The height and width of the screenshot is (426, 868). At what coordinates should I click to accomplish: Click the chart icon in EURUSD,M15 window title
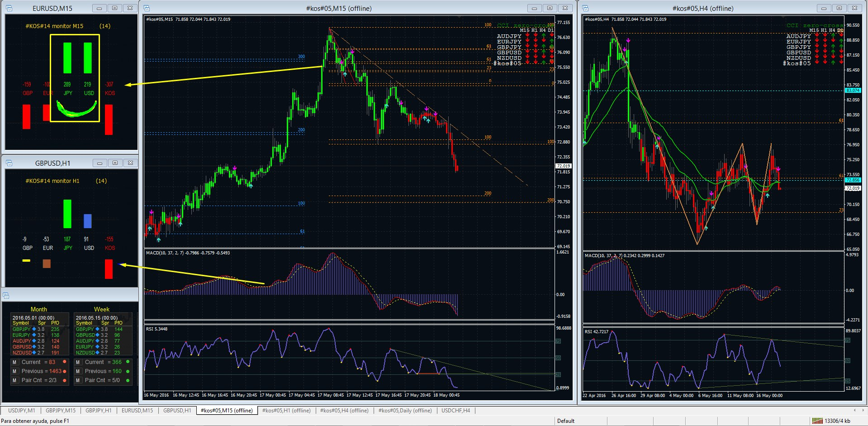(x=9, y=8)
